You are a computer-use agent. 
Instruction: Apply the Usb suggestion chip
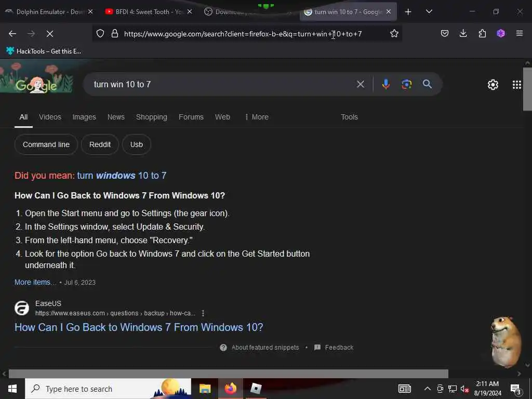[x=137, y=144]
